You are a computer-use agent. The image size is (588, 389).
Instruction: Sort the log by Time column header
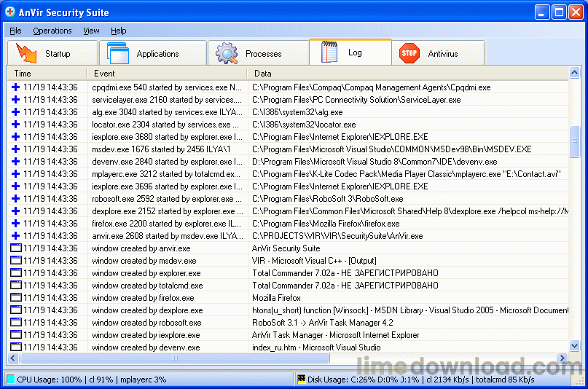[44, 74]
